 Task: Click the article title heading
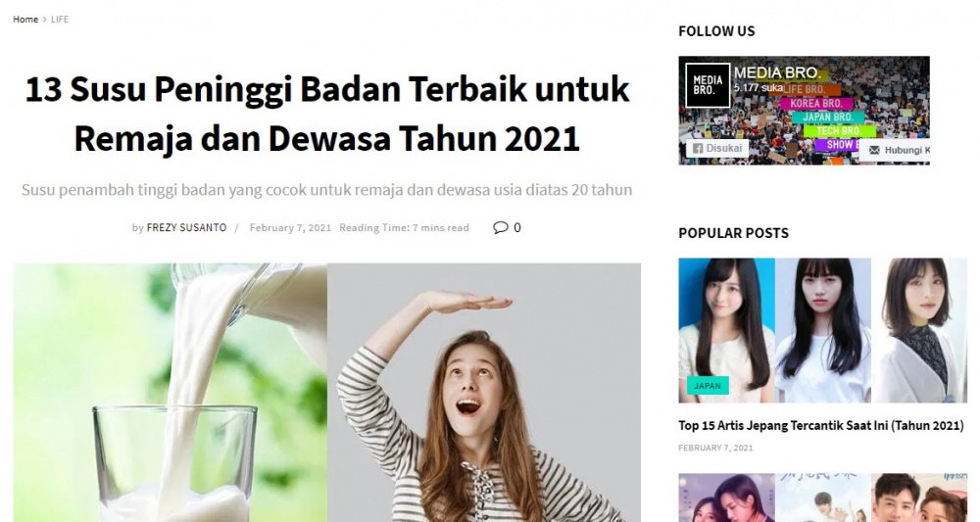(x=327, y=114)
